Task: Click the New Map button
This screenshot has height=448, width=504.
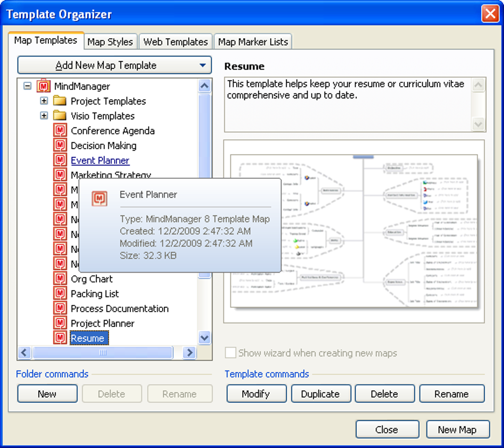Action: [x=458, y=429]
